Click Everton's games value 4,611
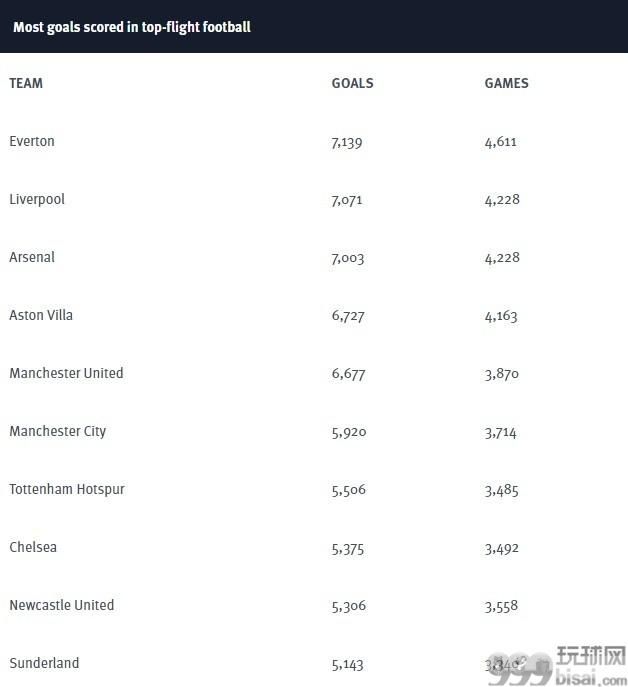This screenshot has height=687, width=628. pyautogui.click(x=500, y=142)
